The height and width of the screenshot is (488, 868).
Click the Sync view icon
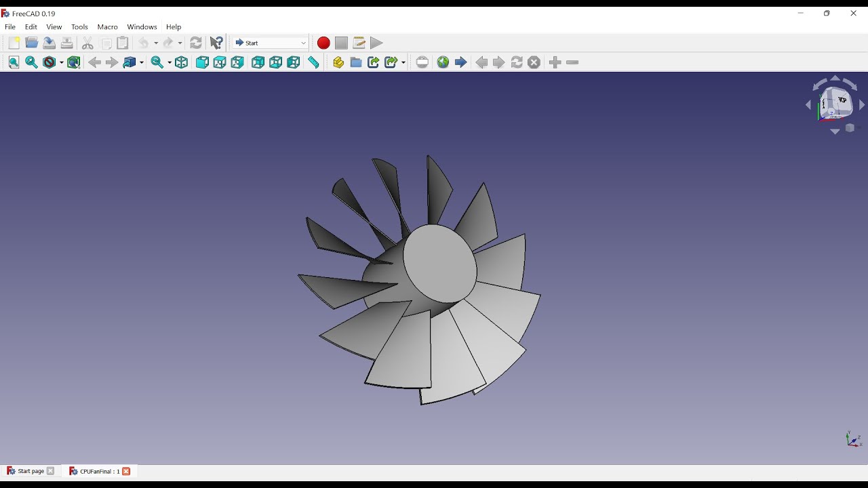pos(157,62)
